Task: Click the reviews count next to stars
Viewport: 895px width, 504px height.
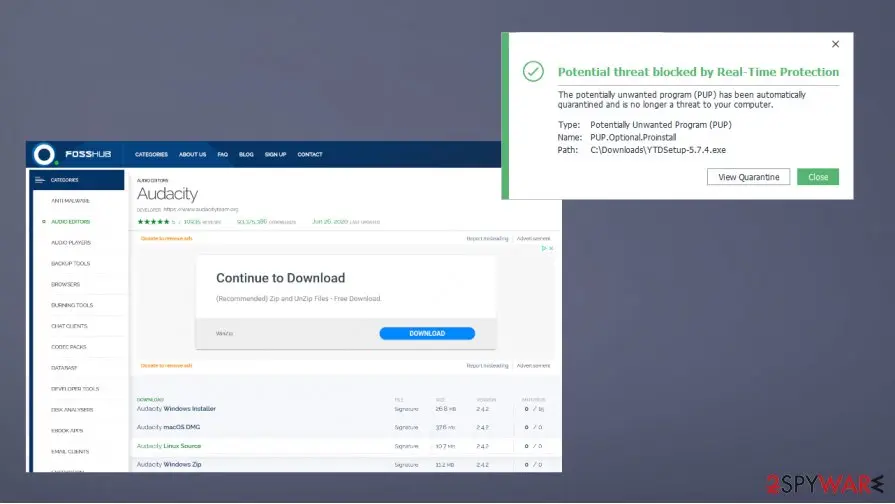Action: click(202, 222)
